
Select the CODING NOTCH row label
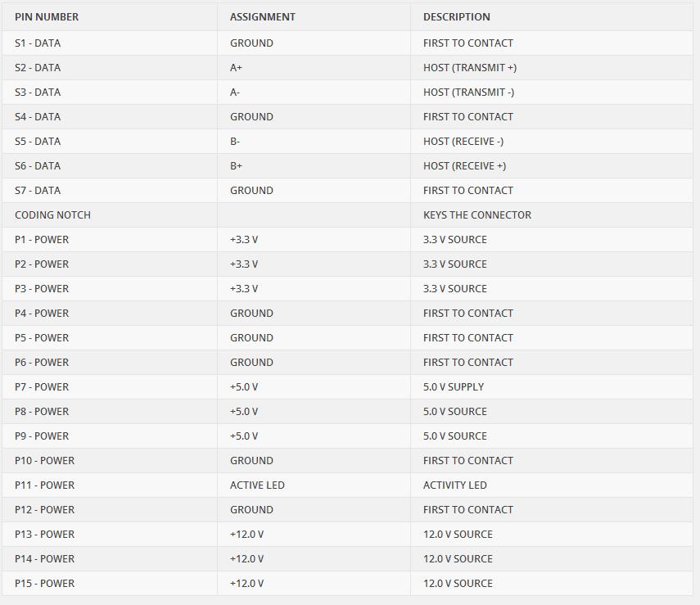click(x=52, y=215)
